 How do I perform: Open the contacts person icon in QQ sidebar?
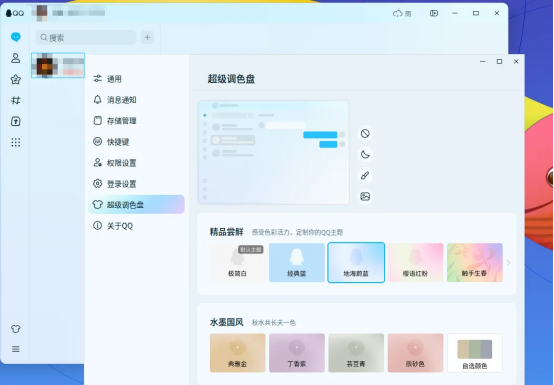coord(16,58)
